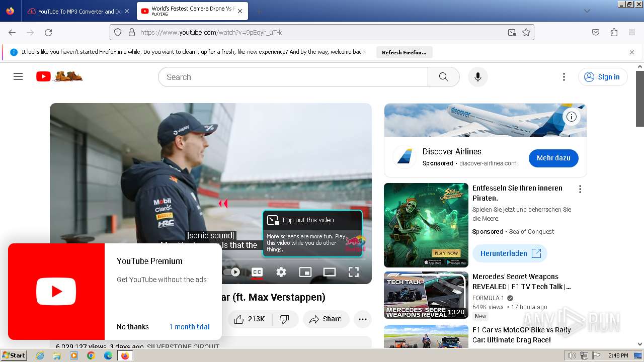Like the video with 213K likes

(250, 319)
